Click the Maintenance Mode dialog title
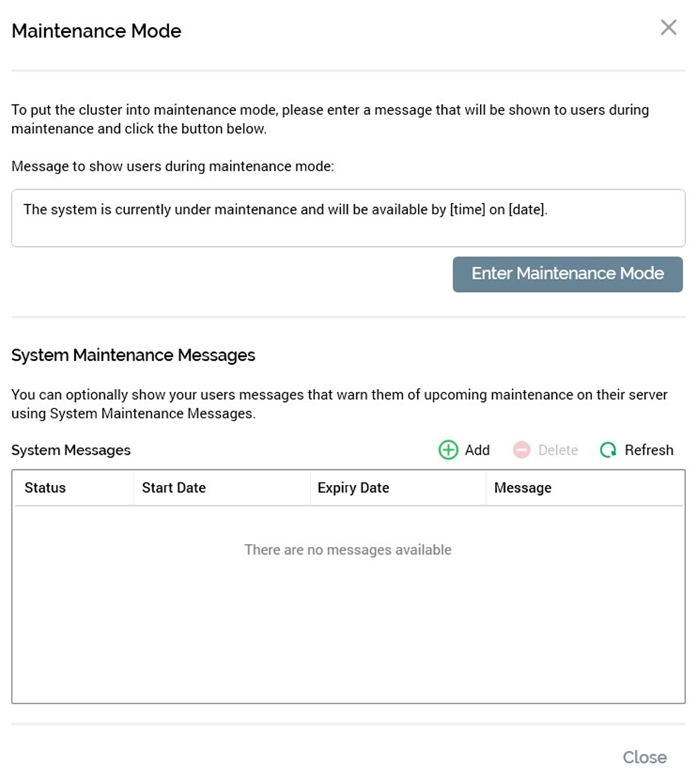 click(x=96, y=31)
